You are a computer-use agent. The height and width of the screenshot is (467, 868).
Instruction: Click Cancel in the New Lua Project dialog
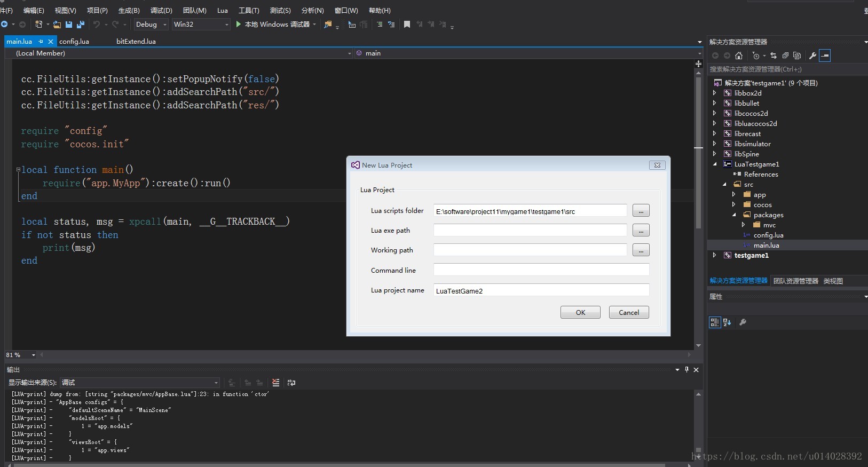click(x=629, y=312)
